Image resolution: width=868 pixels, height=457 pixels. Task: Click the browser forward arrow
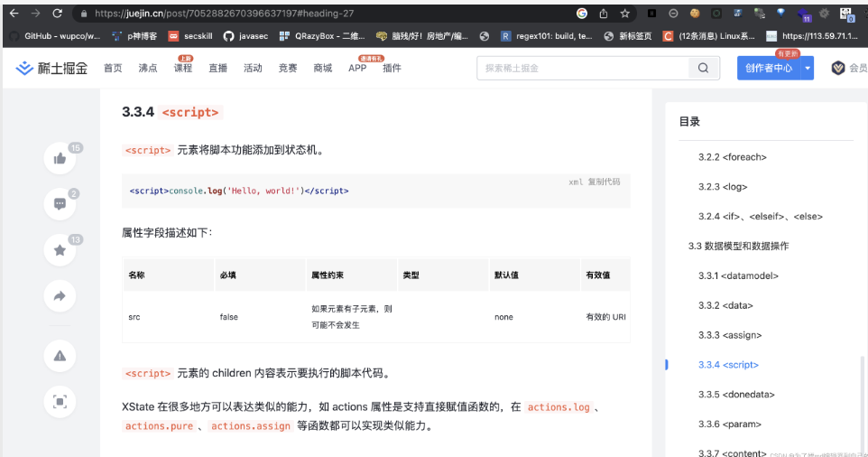tap(35, 14)
